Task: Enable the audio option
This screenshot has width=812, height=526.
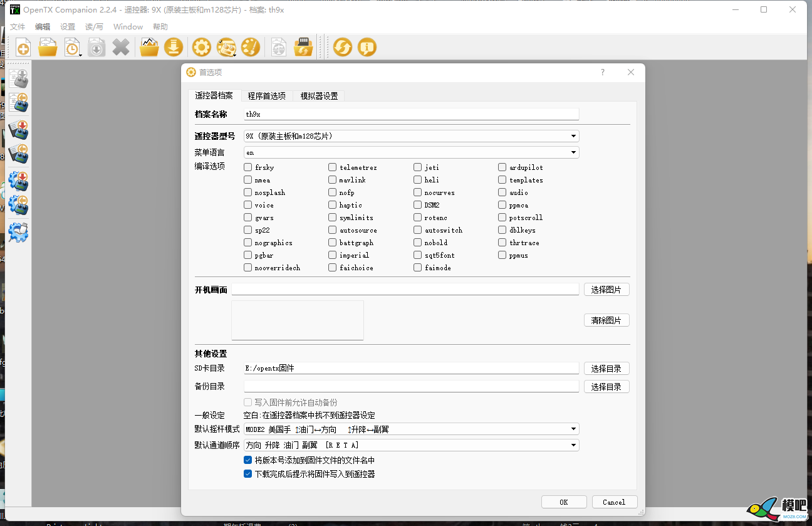Action: coord(502,192)
